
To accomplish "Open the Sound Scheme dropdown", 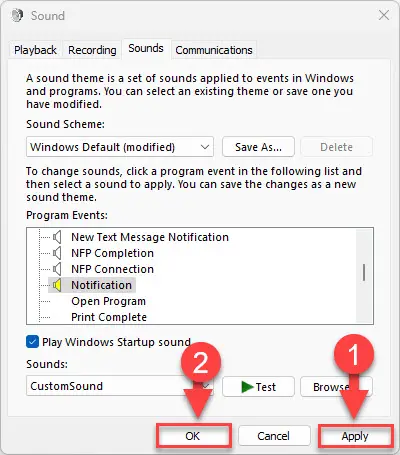I will point(120,147).
